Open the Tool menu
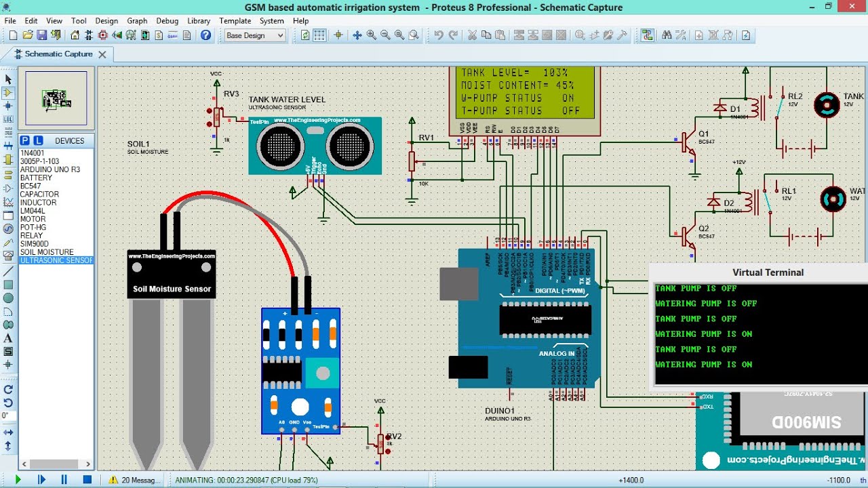Image resolution: width=868 pixels, height=488 pixels. coord(79,21)
